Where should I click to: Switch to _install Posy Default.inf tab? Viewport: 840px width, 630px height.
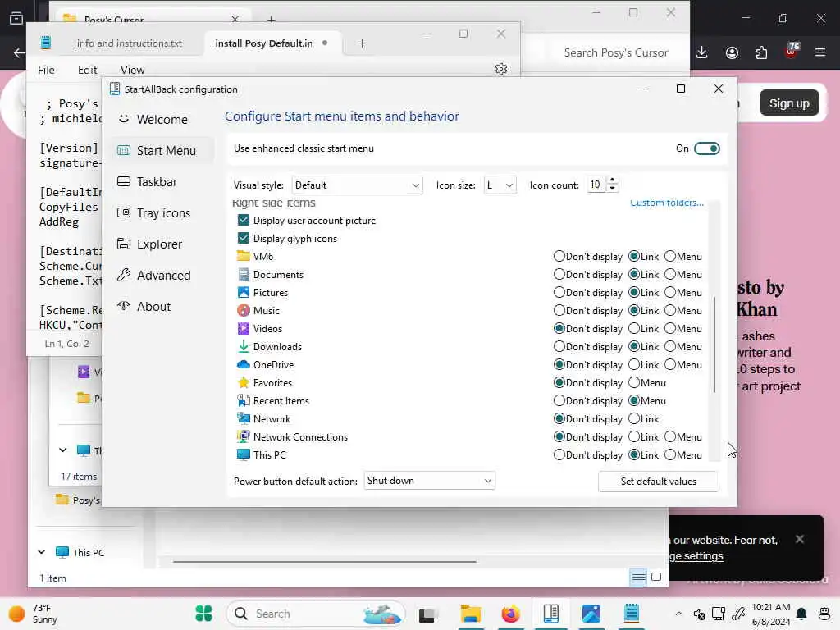coord(262,43)
